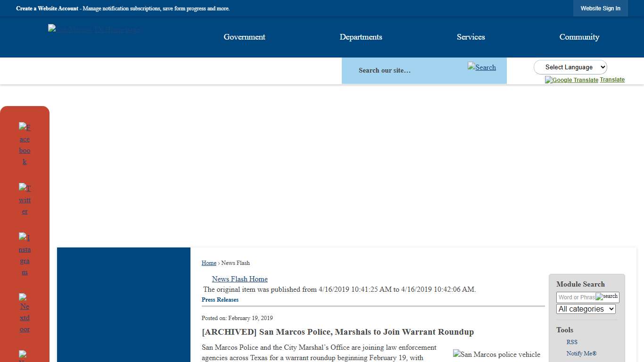Open the Government menu
Viewport: 644px width, 362px height.
(244, 37)
